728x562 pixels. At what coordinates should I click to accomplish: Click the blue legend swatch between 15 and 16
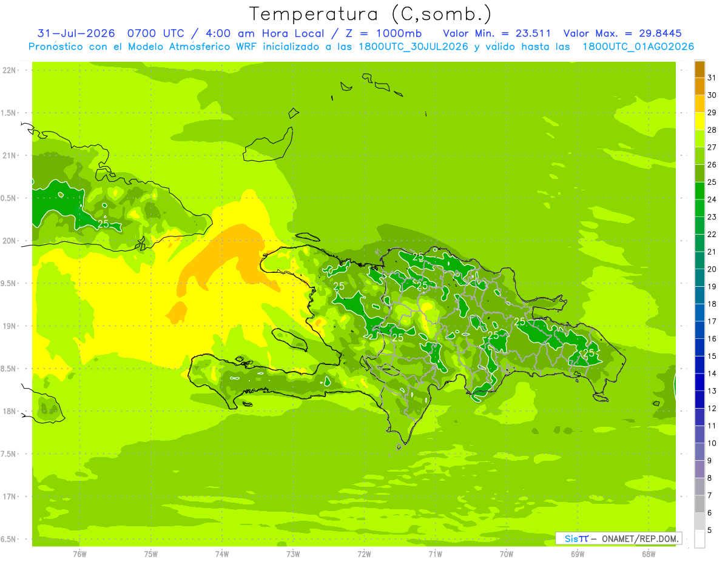point(699,347)
